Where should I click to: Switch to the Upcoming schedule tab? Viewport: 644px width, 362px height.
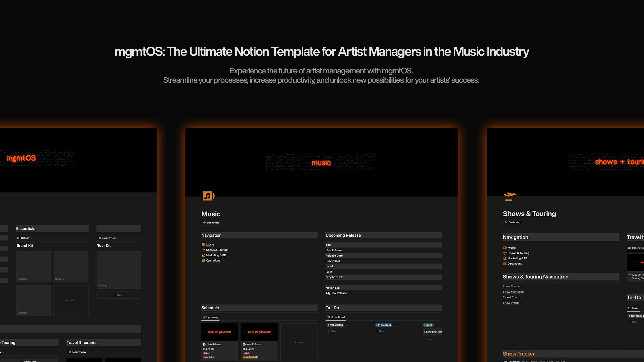pyautogui.click(x=210, y=317)
